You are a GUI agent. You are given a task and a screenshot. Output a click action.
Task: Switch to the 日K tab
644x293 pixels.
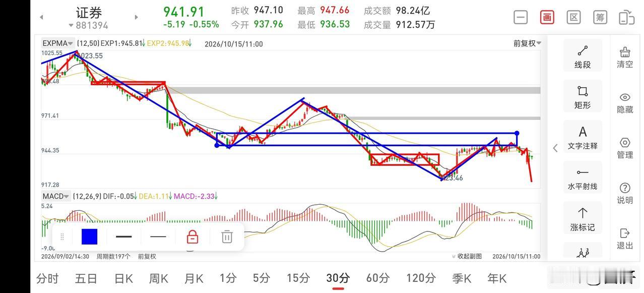pos(123,278)
